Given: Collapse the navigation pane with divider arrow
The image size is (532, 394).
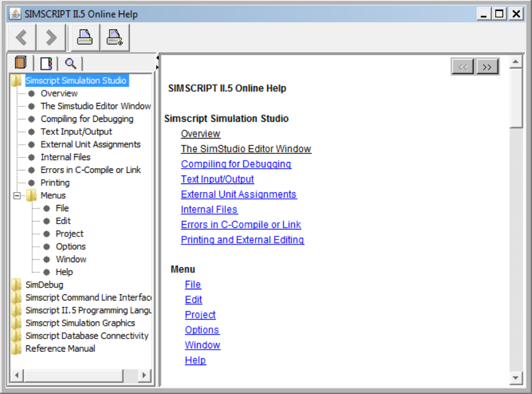Looking at the screenshot, I should click(x=158, y=58).
